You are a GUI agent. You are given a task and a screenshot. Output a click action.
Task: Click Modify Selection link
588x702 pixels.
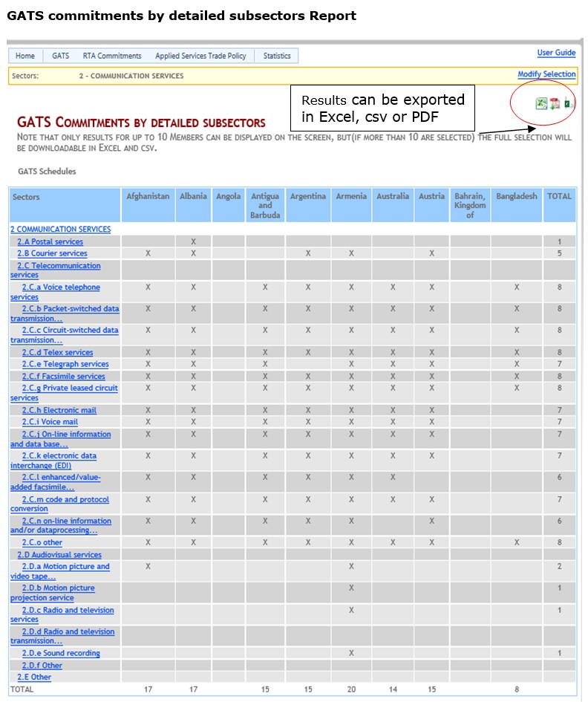546,74
